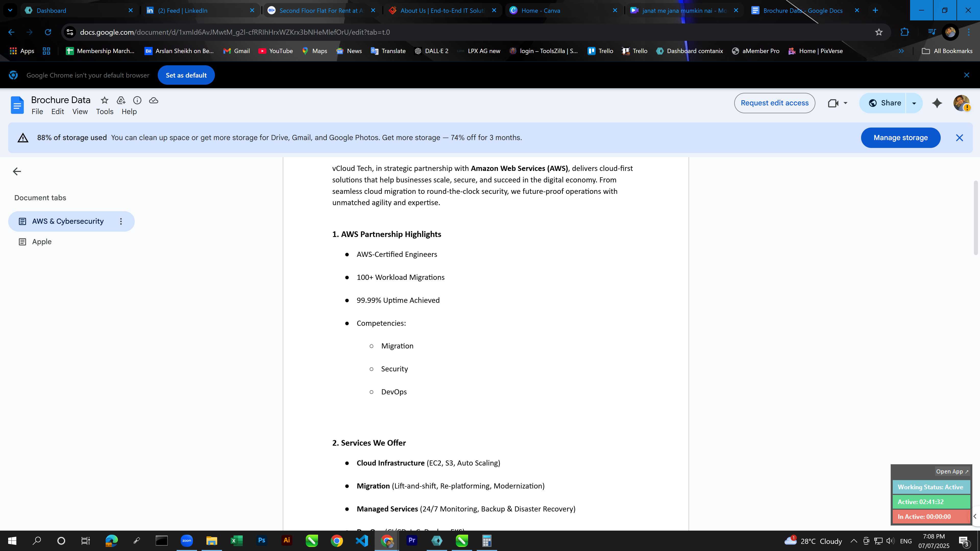This screenshot has width=980, height=551.
Task: Open the Gemini sparkle icon
Action: click(937, 103)
